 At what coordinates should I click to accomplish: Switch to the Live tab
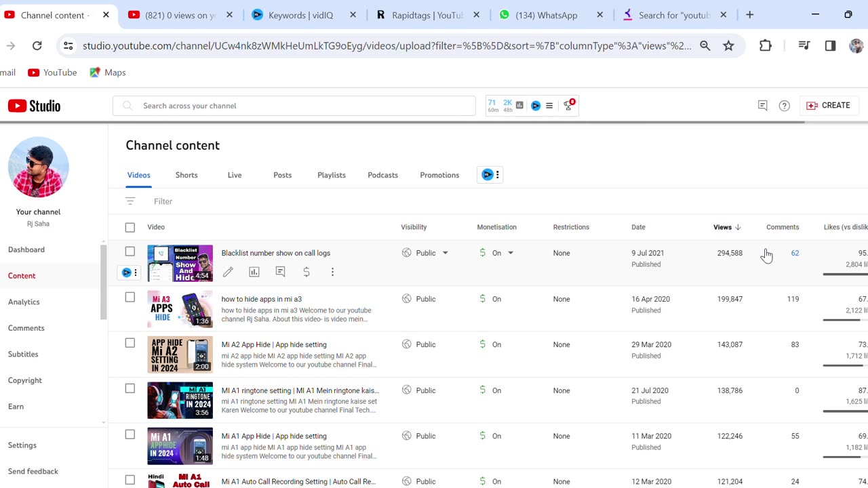235,175
